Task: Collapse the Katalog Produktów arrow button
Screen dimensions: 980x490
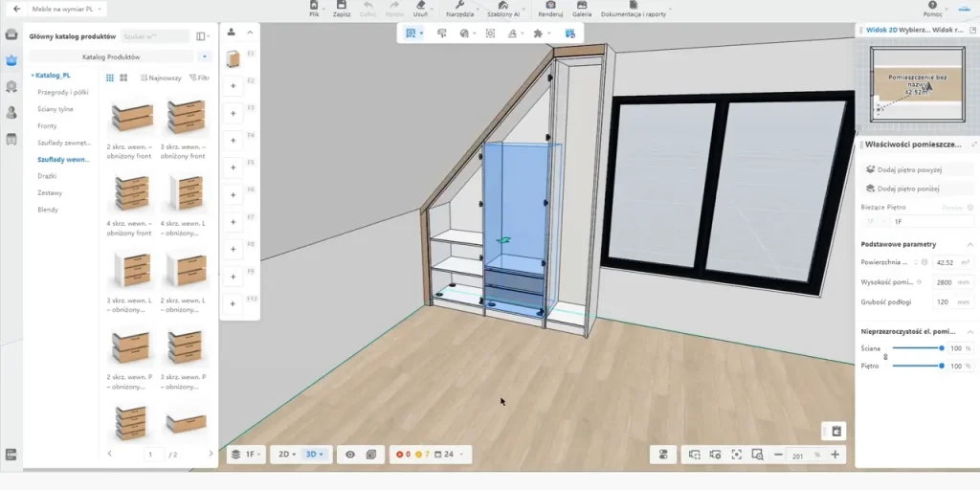Action: (x=204, y=56)
